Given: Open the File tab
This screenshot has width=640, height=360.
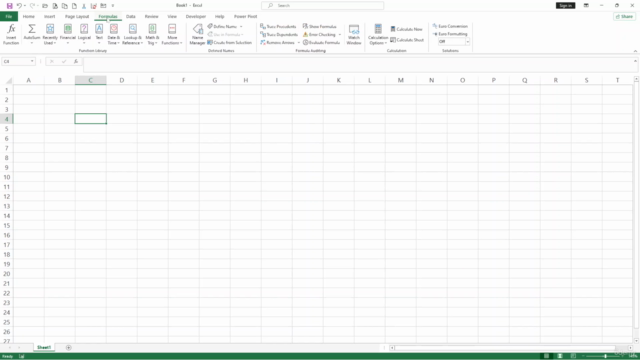Looking at the screenshot, I should pyautogui.click(x=9, y=16).
